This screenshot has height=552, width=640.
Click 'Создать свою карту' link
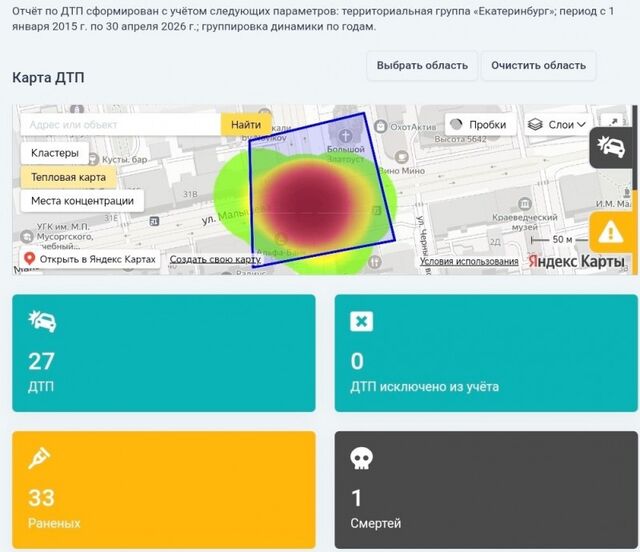click(x=215, y=259)
